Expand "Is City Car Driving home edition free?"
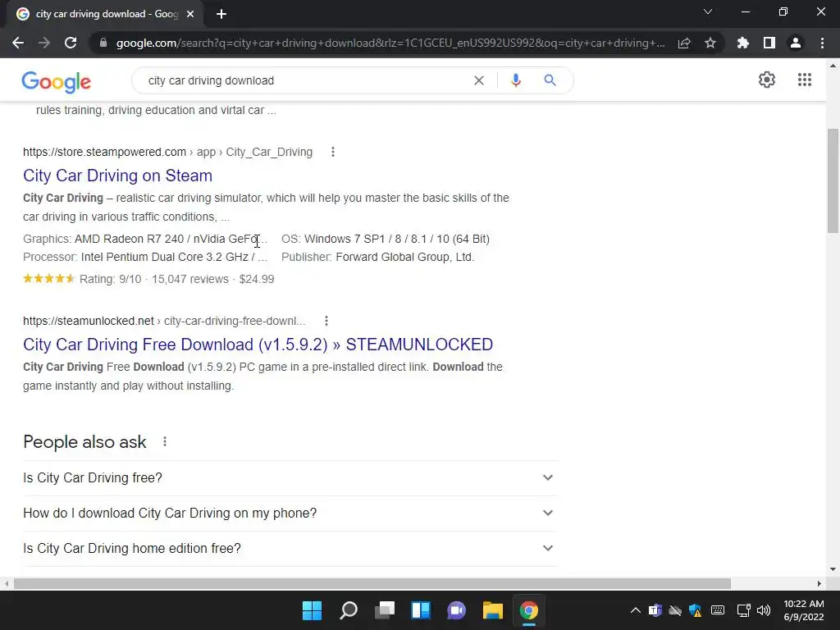This screenshot has width=840, height=630. pyautogui.click(x=290, y=549)
